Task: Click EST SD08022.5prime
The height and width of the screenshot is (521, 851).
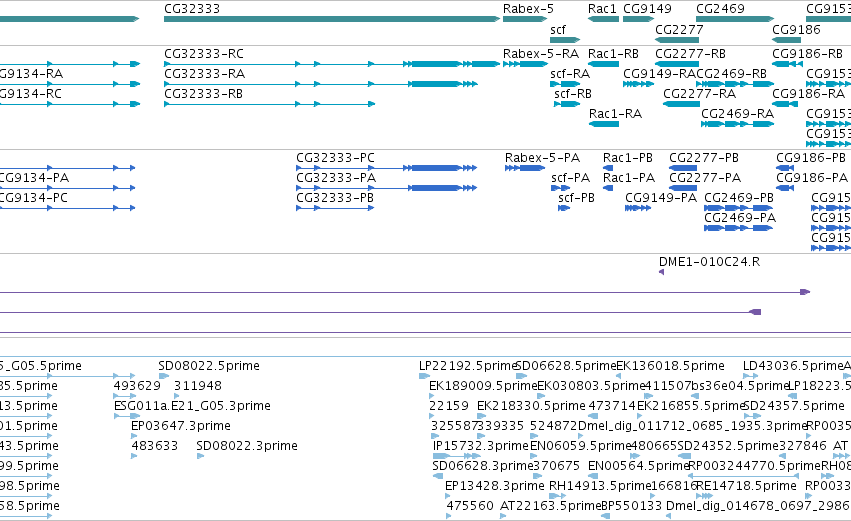Action: (209, 366)
